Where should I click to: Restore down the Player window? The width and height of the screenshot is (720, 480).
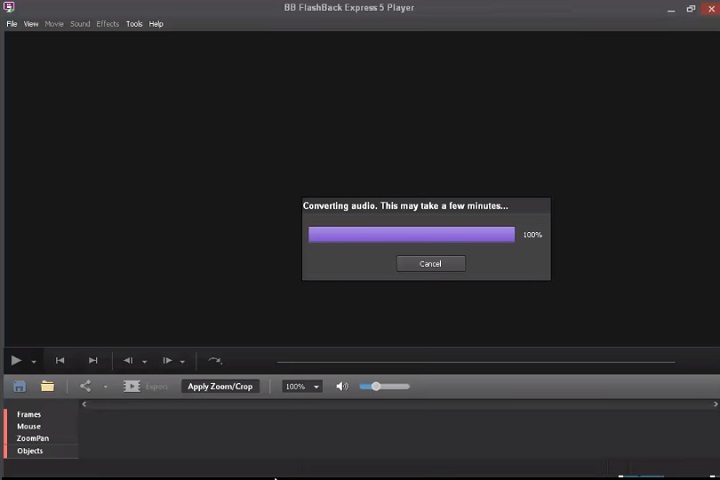point(691,9)
